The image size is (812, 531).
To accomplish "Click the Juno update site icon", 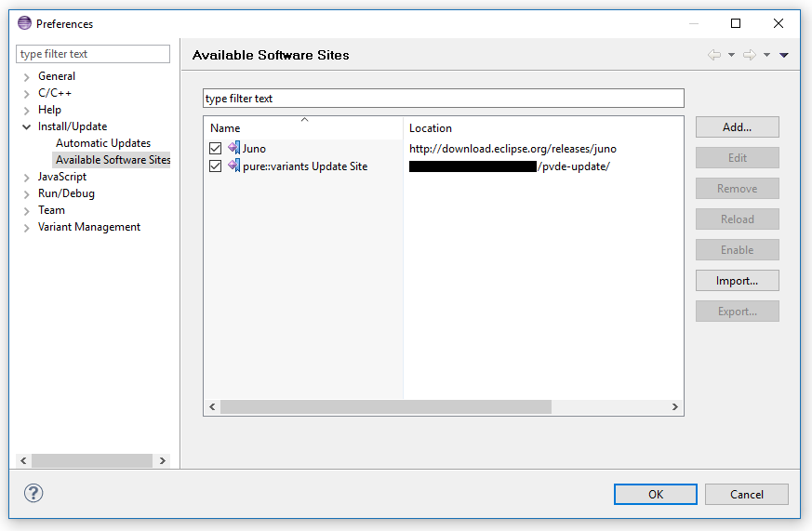I will point(233,148).
